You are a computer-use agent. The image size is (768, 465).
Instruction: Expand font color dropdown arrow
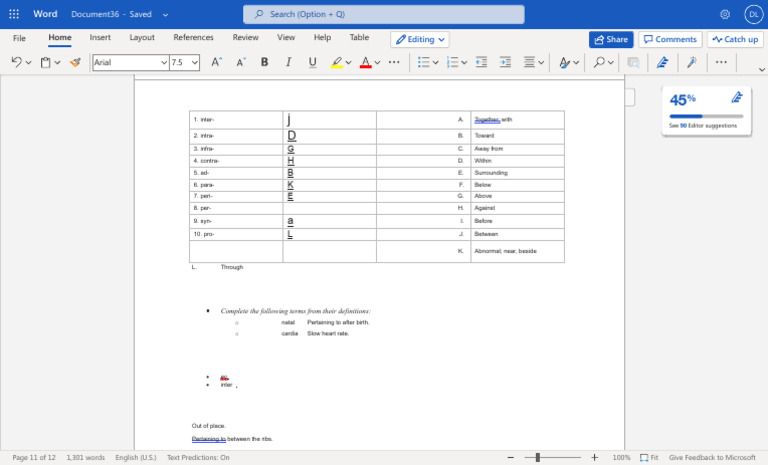pyautogui.click(x=377, y=62)
